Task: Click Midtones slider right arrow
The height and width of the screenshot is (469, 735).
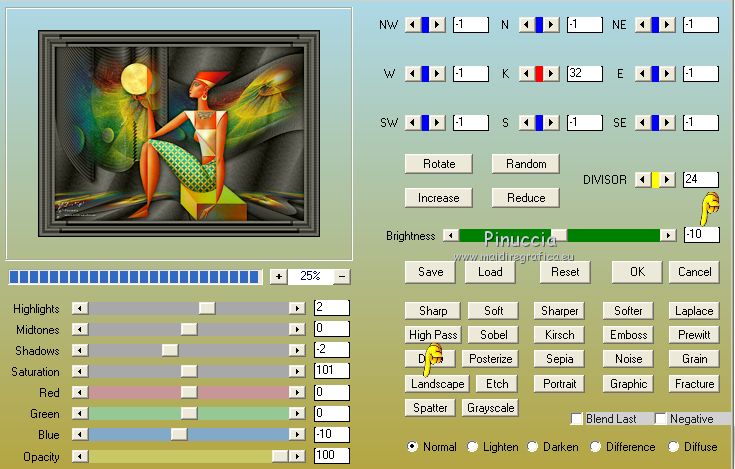Action: pos(297,329)
